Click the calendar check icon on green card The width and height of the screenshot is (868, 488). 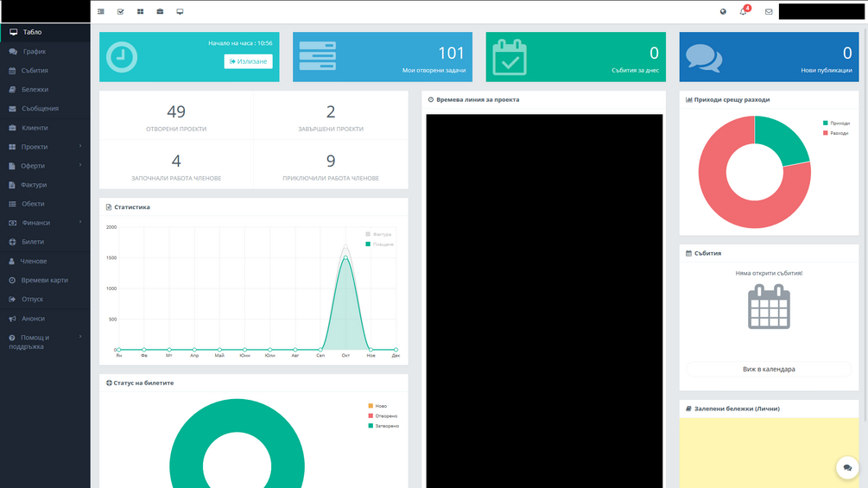point(510,57)
